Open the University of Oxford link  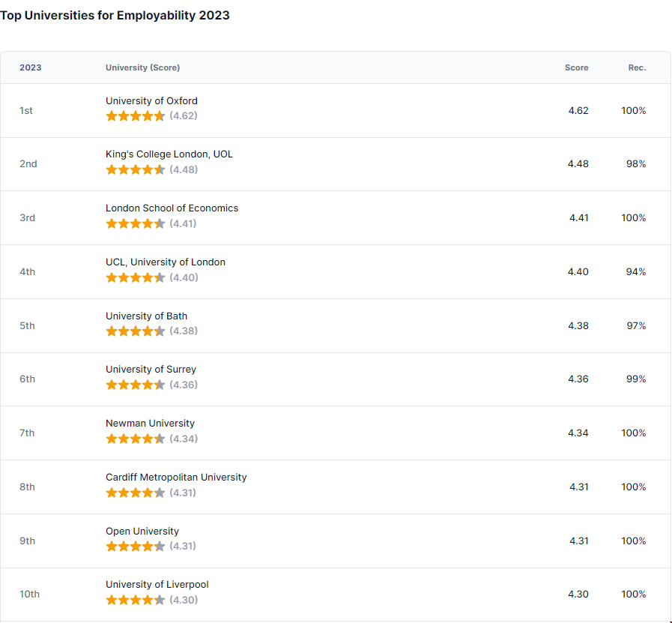coord(151,101)
